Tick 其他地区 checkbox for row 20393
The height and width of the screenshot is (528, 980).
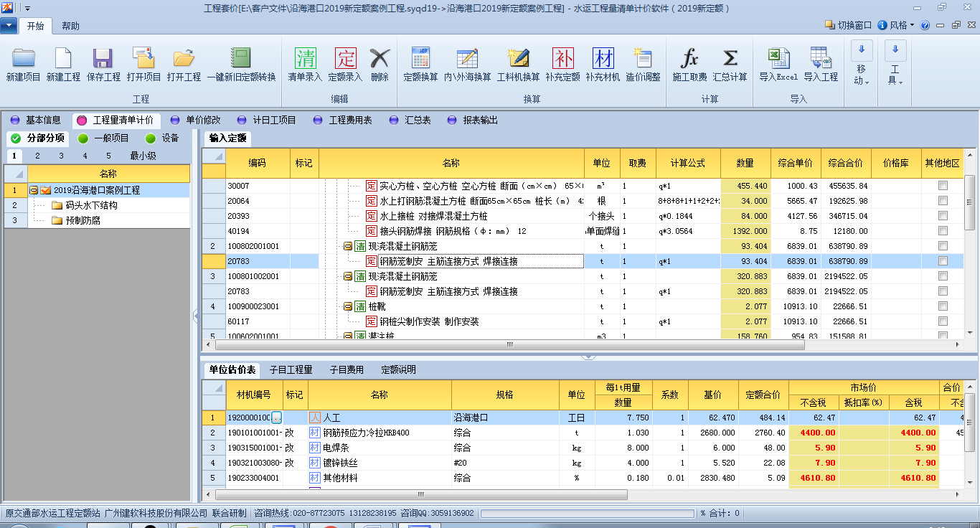click(943, 216)
